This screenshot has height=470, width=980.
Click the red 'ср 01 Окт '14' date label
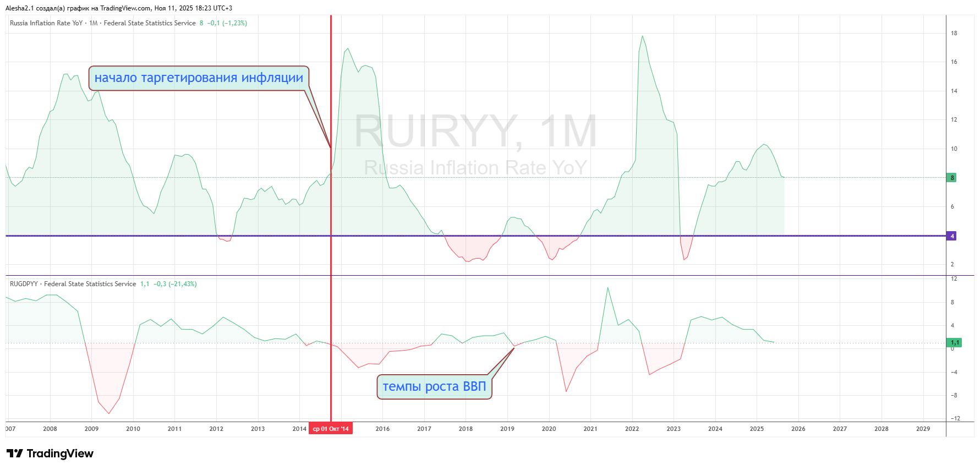click(x=331, y=429)
